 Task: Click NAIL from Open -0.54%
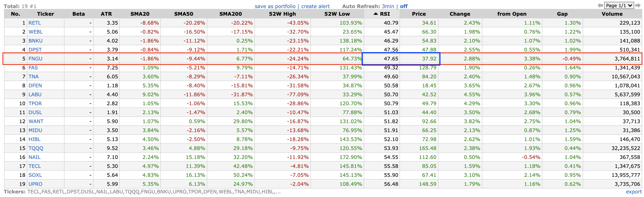point(531,157)
